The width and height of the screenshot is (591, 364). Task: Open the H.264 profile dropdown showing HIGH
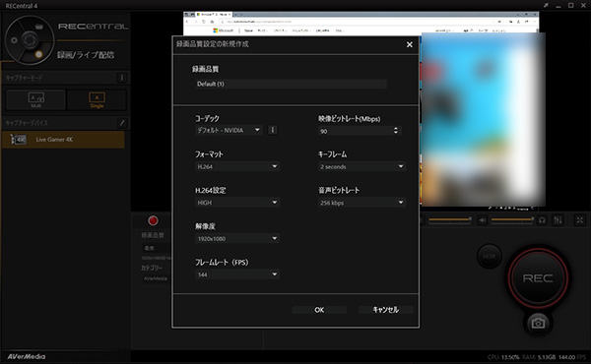coord(237,203)
